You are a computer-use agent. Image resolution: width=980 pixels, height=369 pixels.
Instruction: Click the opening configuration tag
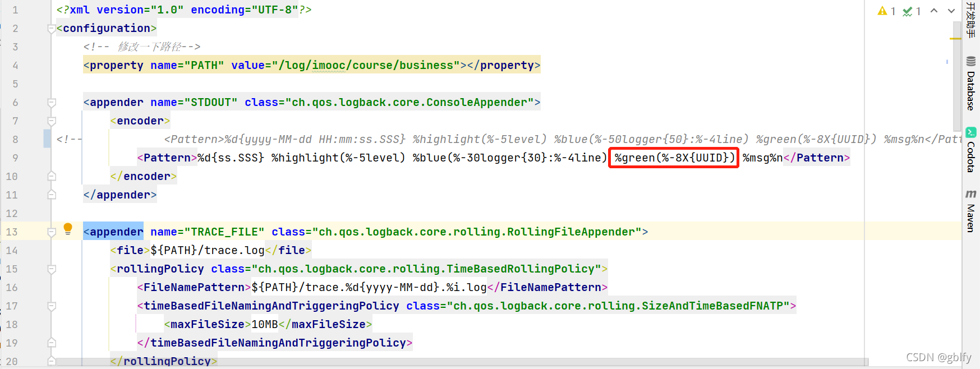[x=107, y=29]
